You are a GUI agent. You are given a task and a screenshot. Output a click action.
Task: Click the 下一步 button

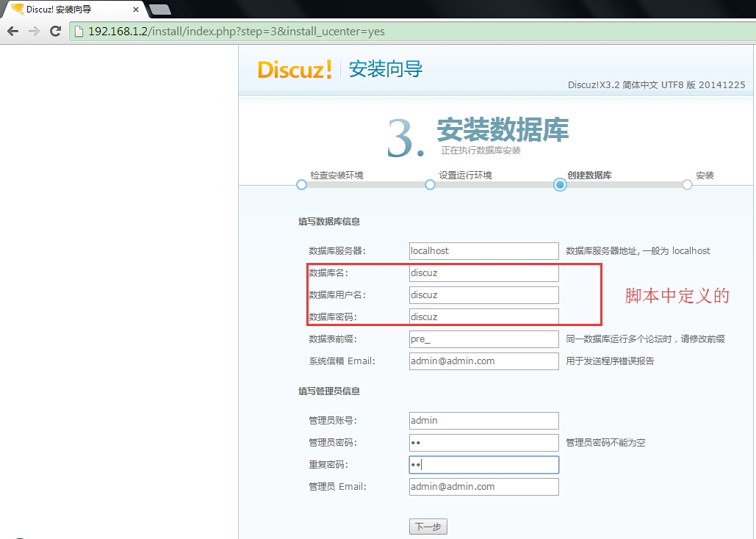point(428,526)
